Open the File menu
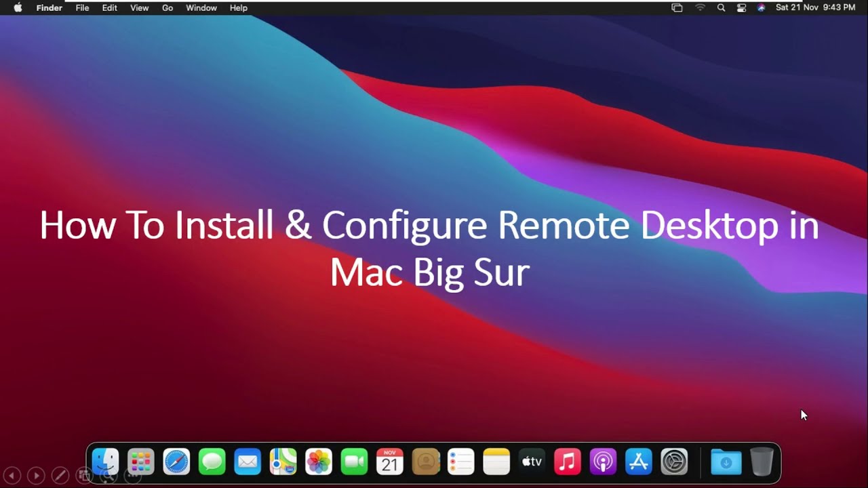The width and height of the screenshot is (868, 488). point(82,7)
